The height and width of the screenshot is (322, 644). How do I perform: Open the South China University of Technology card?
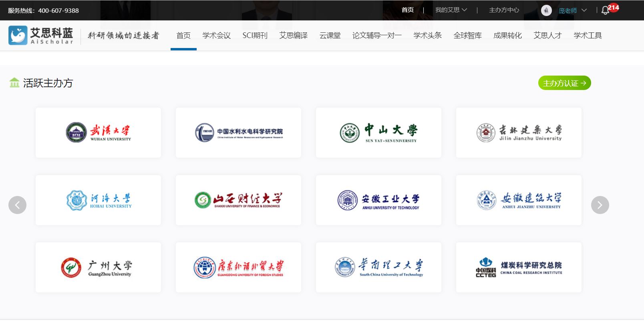click(378, 267)
